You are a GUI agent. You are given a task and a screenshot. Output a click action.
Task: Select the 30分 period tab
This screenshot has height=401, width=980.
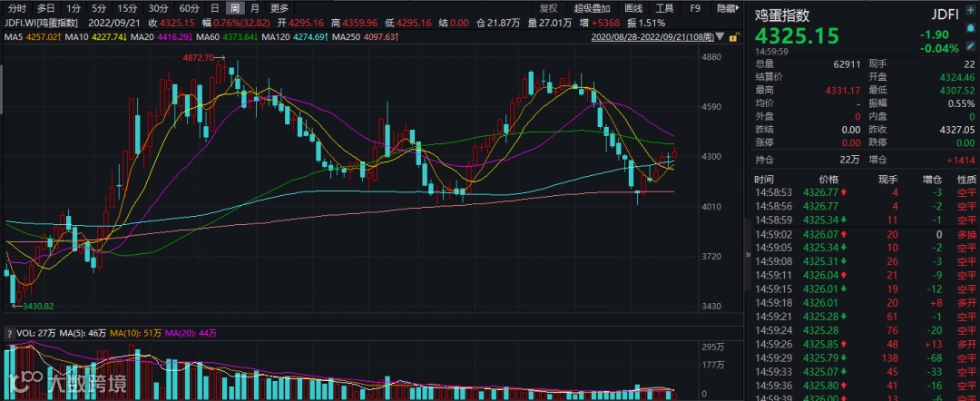(158, 8)
